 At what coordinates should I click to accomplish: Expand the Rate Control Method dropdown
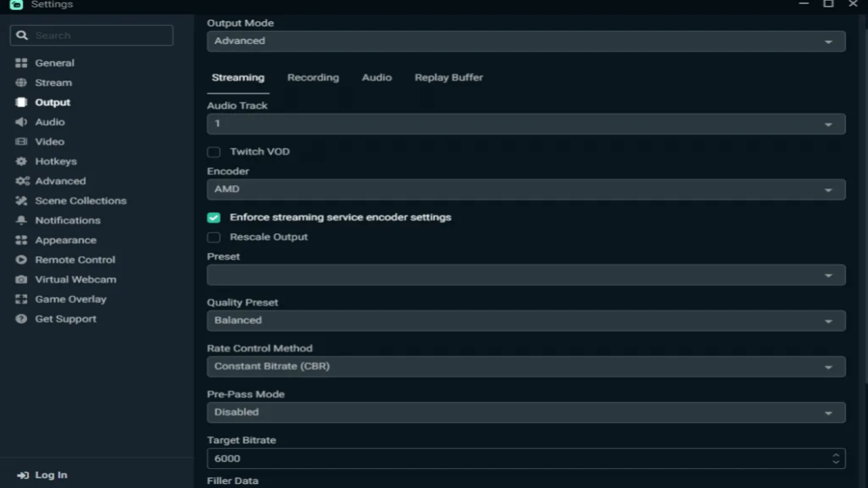pos(526,366)
